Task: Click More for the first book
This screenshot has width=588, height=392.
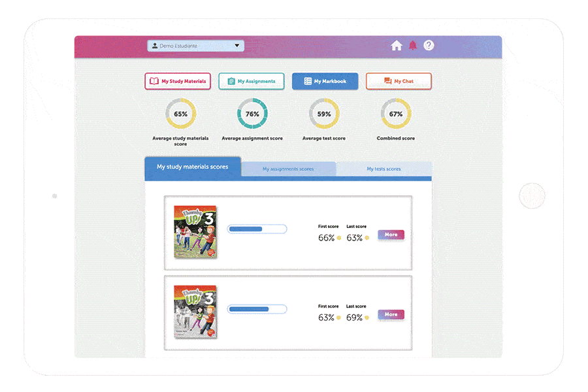Action: click(391, 235)
